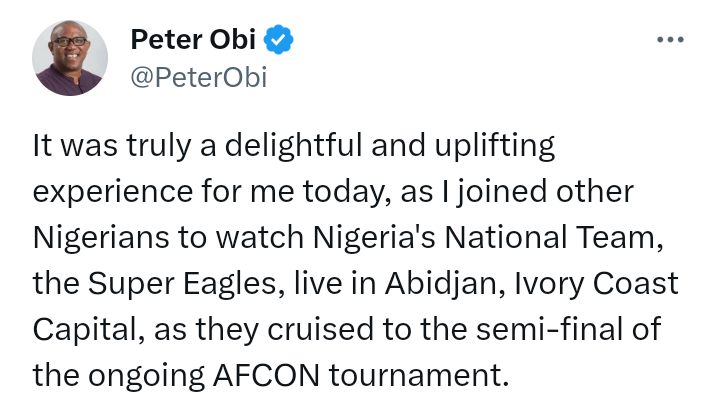Open the three-dot more options menu

669,40
